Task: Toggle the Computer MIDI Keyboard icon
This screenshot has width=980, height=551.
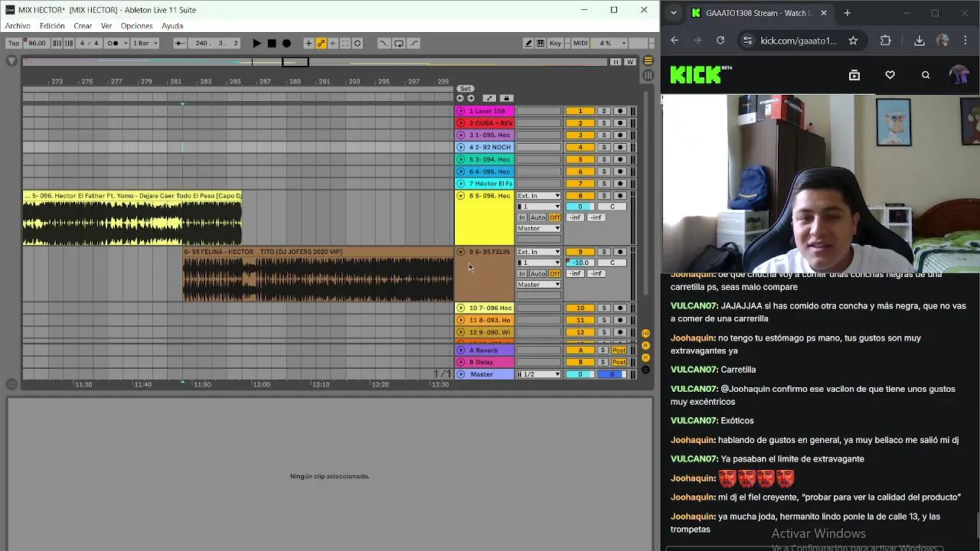Action: tap(541, 44)
